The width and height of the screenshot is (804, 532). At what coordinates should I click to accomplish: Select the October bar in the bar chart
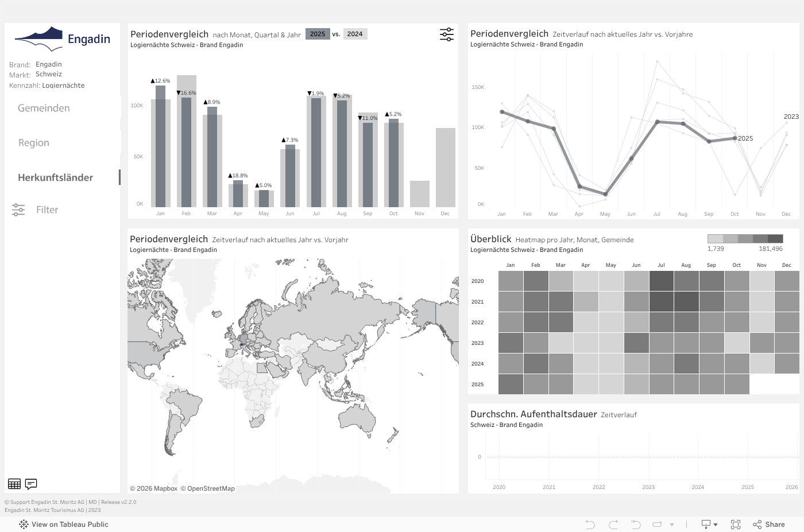(393, 163)
